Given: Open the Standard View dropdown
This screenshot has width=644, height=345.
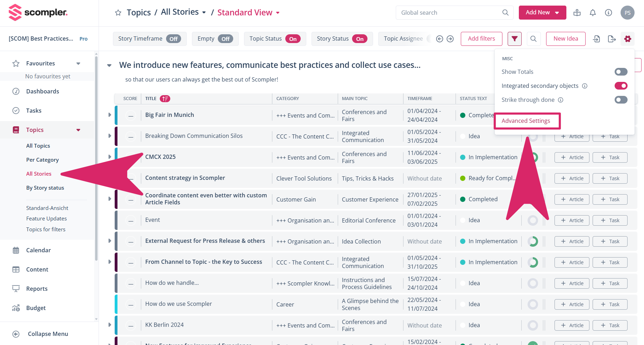Looking at the screenshot, I should (x=249, y=13).
